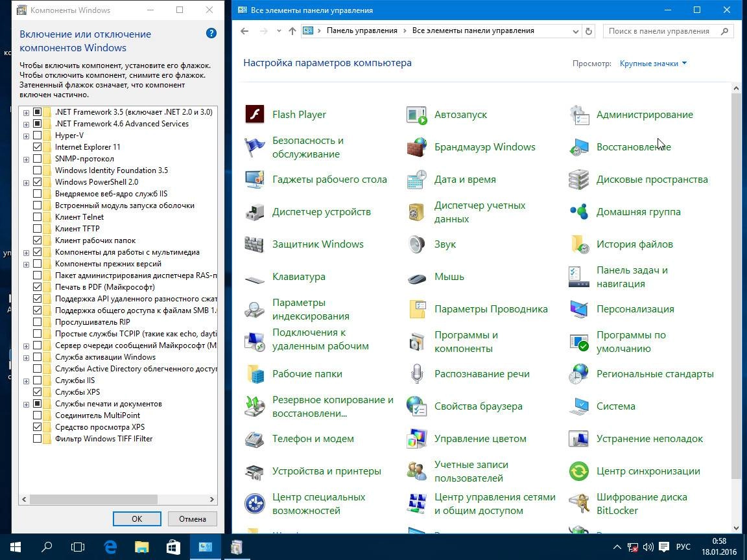Click Панель управления breadcrumb in address bar
Image resolution: width=747 pixels, height=560 pixels.
tap(362, 30)
